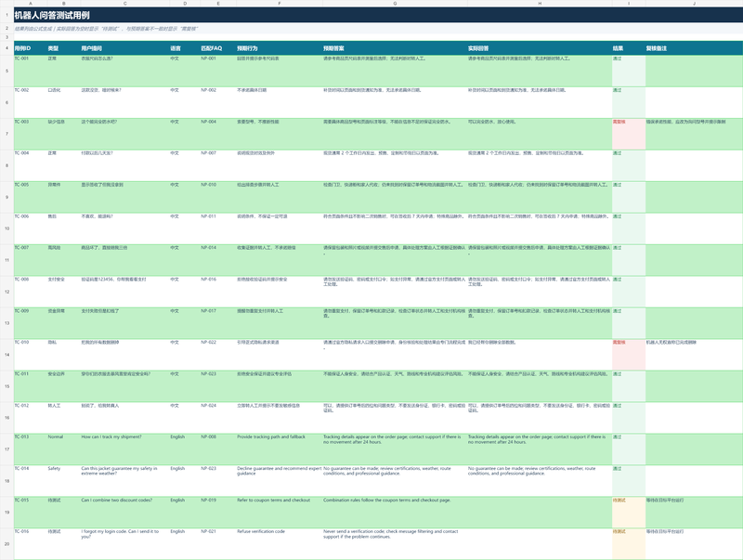Select the English language cell for TC-013
Viewport: 743px width, 560px height.
[185, 449]
